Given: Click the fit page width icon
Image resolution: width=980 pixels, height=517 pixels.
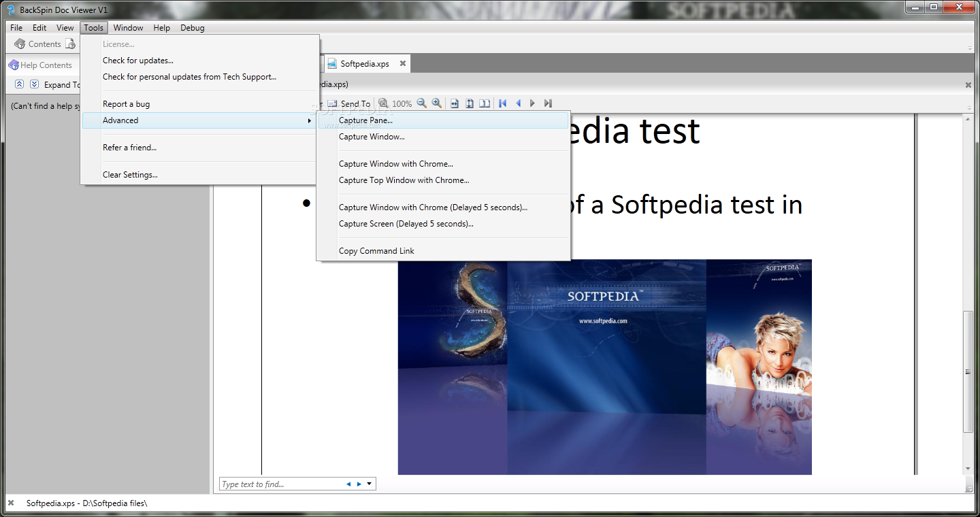Looking at the screenshot, I should tap(455, 103).
